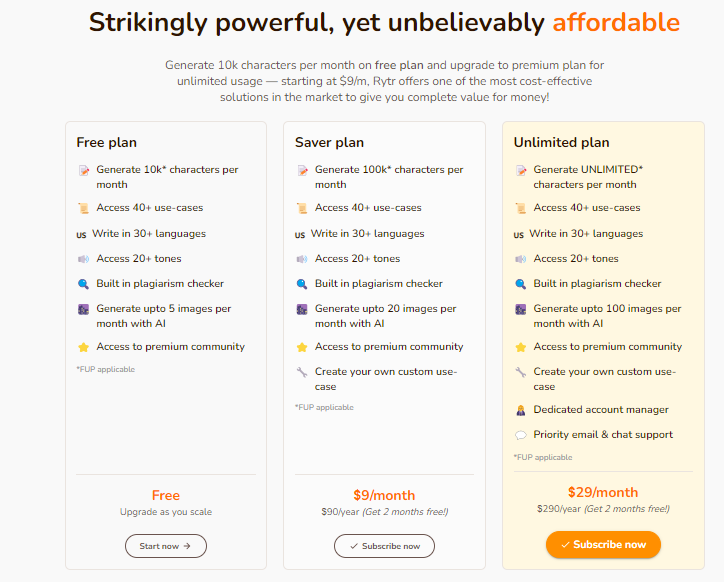Click the scroll use-cases icon in Free plan
Image resolution: width=724 pixels, height=582 pixels.
pos(84,208)
